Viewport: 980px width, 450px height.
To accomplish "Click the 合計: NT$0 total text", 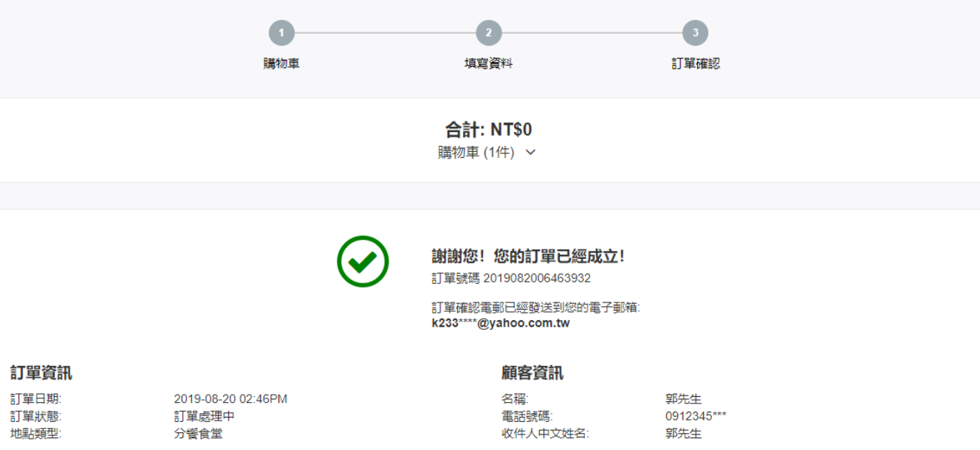I will [x=488, y=130].
